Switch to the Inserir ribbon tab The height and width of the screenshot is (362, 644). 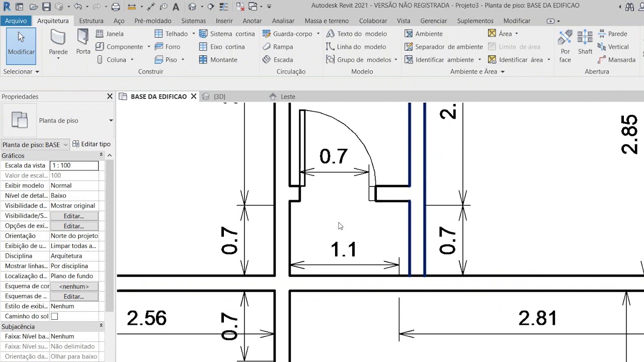[224, 21]
